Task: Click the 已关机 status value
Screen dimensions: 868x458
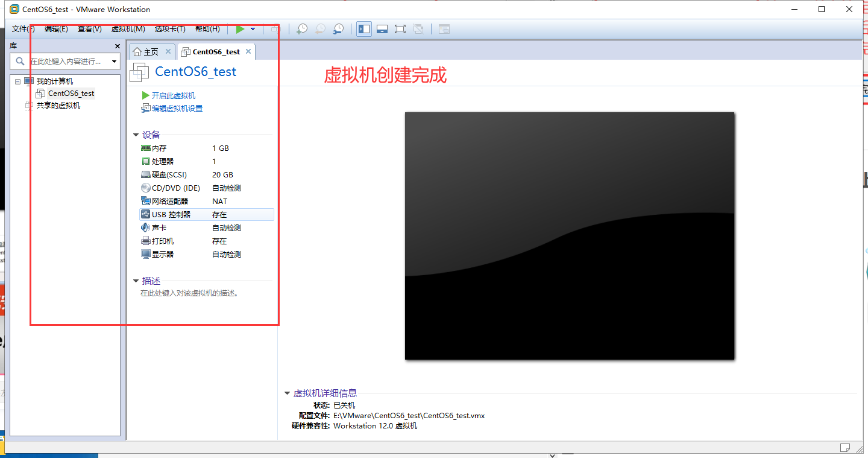Action: (344, 406)
